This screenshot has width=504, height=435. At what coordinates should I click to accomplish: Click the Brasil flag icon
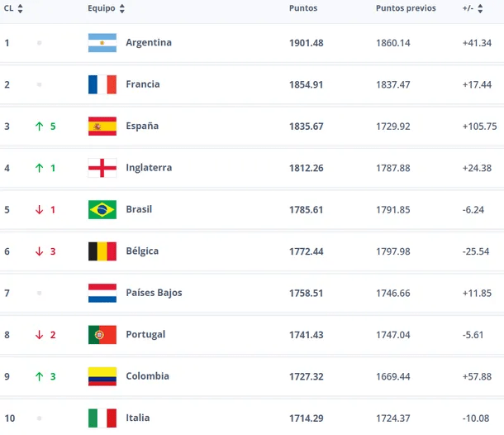(x=102, y=209)
